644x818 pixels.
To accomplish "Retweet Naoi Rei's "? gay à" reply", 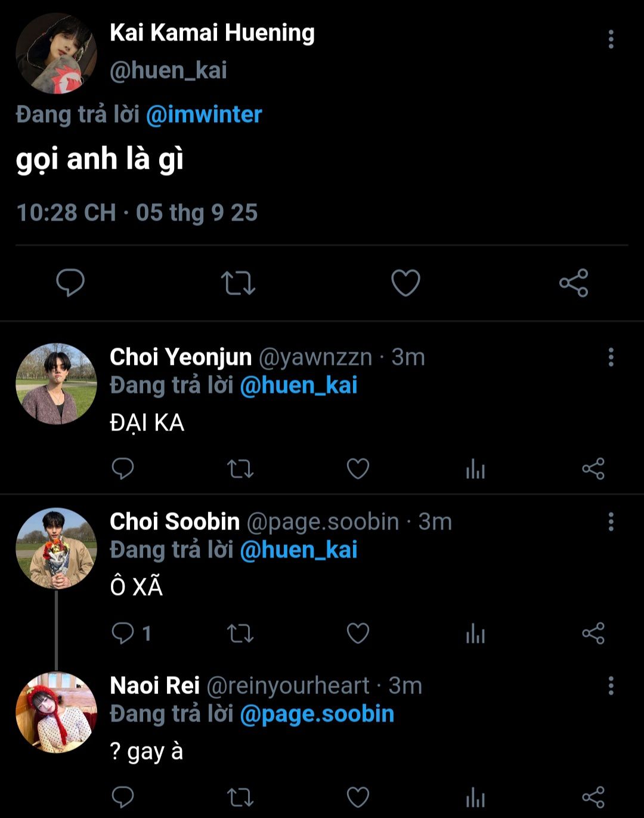I will click(240, 798).
